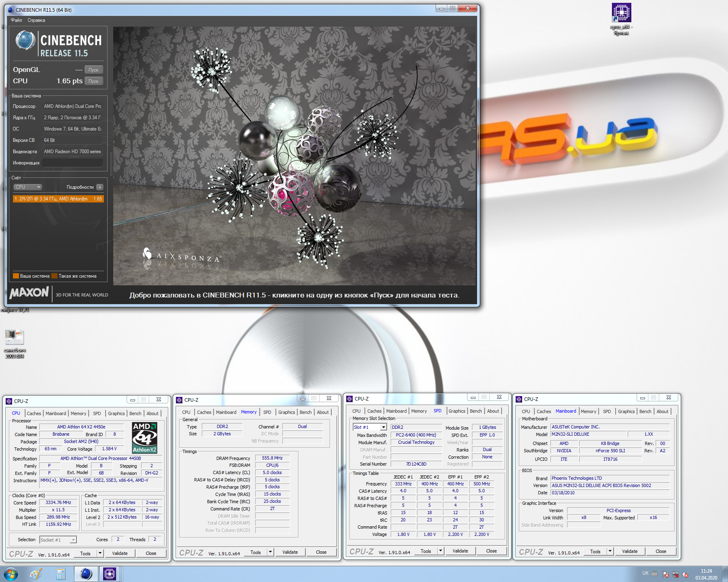Click the Windows Start orb

coord(11,574)
